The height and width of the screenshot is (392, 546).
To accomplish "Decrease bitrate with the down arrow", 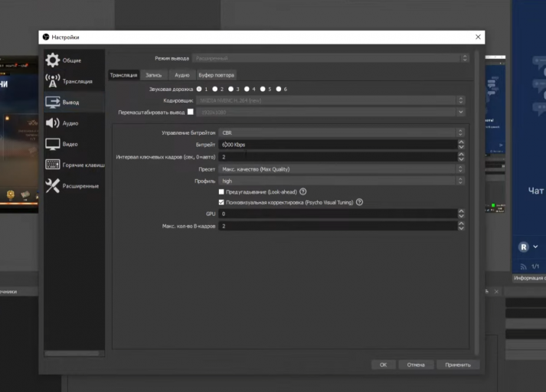I will (461, 147).
